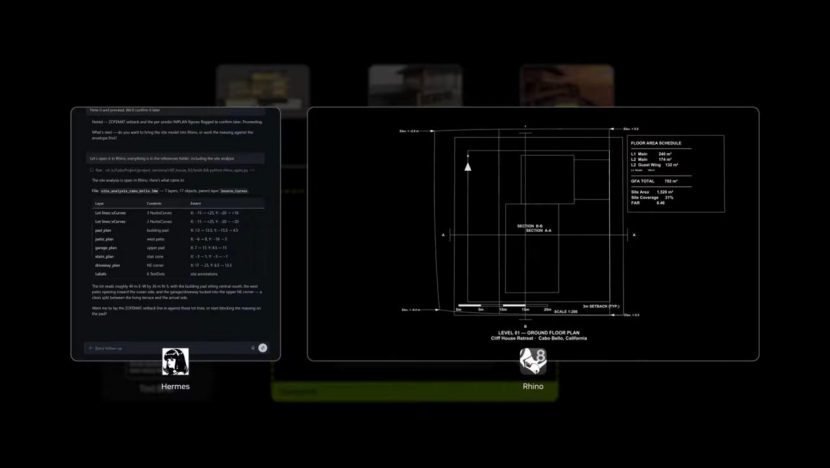This screenshot has height=468, width=830.
Task: Click the 'L1 Main' schedule row
Action: coord(651,154)
